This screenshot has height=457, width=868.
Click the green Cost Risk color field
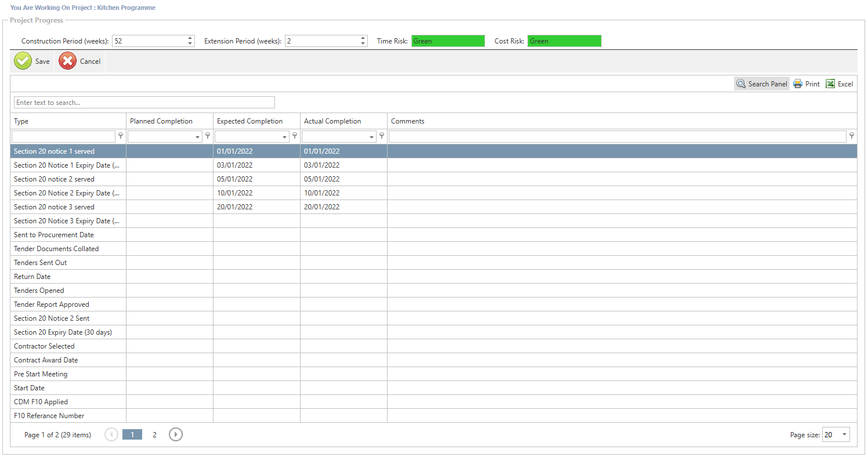click(x=564, y=41)
